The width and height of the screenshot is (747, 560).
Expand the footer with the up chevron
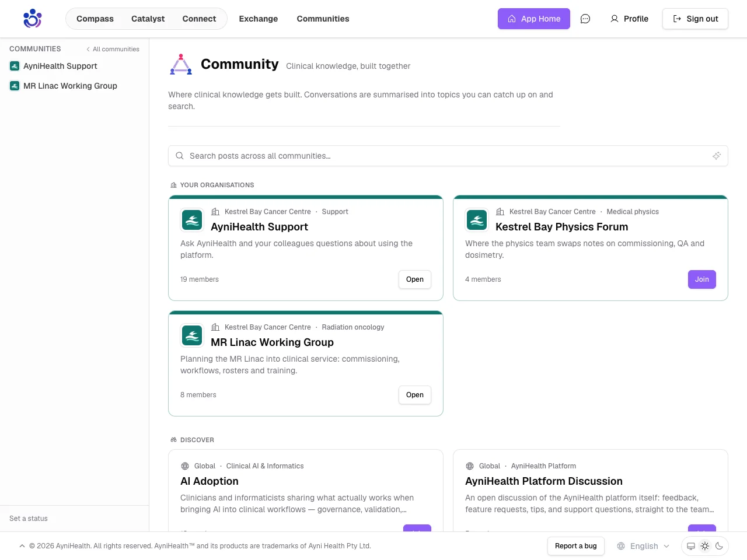[x=22, y=546]
